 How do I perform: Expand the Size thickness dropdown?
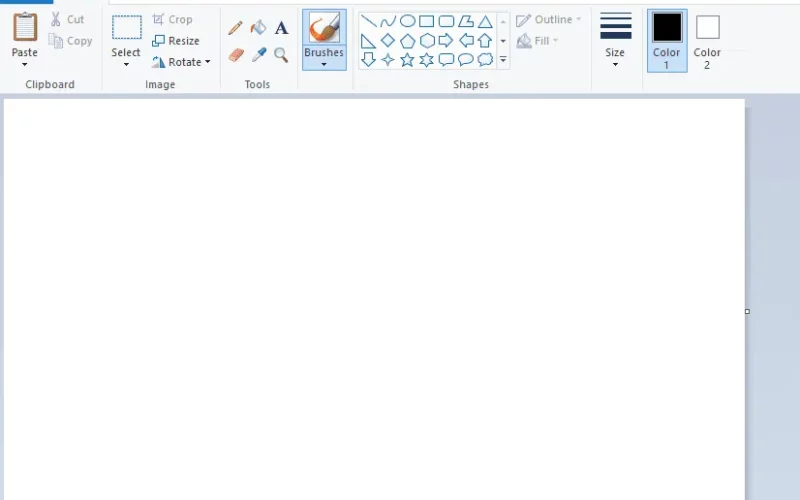point(615,64)
